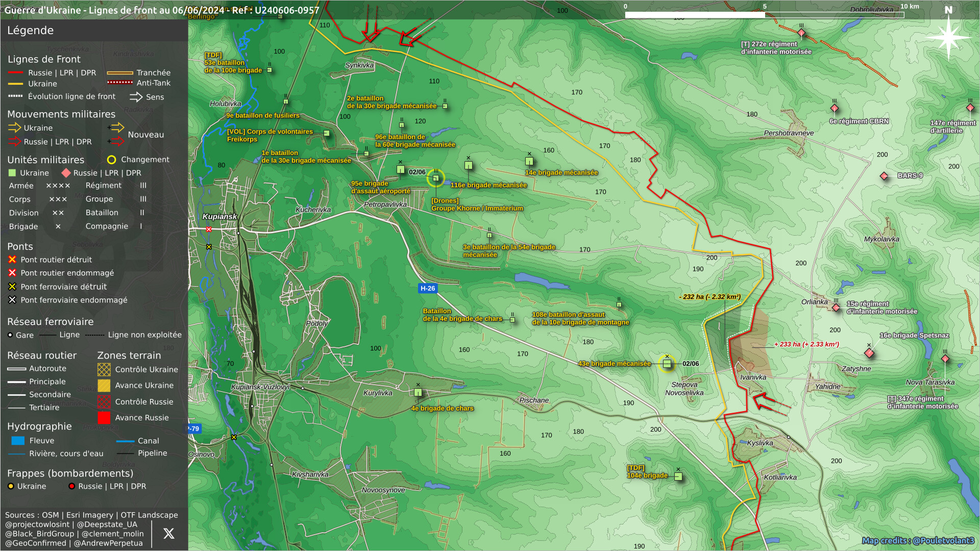The image size is (980, 551).
Task: Click the 4e brigade de chars unit square
Action: pyautogui.click(x=418, y=393)
